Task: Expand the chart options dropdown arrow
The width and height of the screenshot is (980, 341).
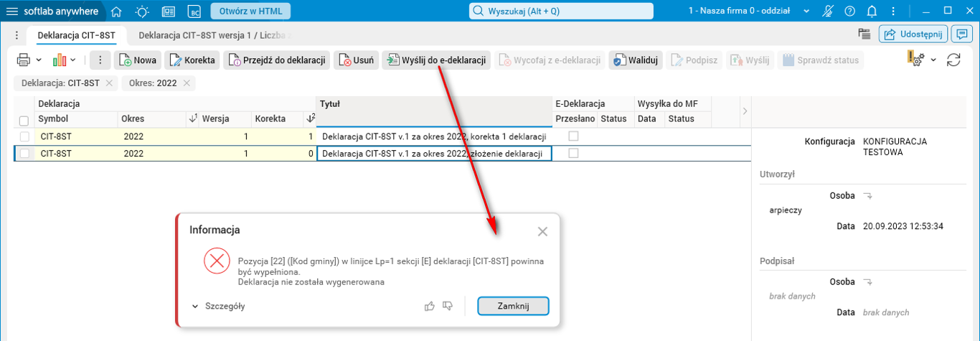Action: point(73,60)
